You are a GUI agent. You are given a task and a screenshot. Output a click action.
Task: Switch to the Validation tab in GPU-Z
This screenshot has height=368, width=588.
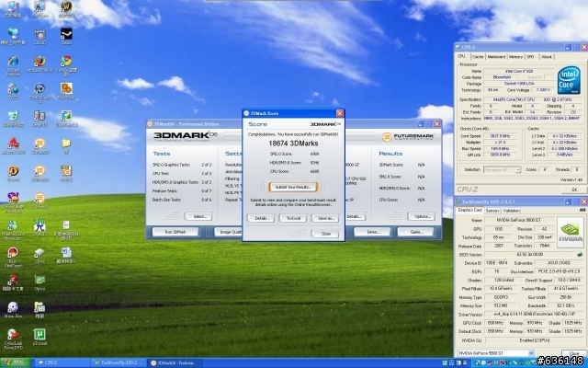pyautogui.click(x=511, y=211)
